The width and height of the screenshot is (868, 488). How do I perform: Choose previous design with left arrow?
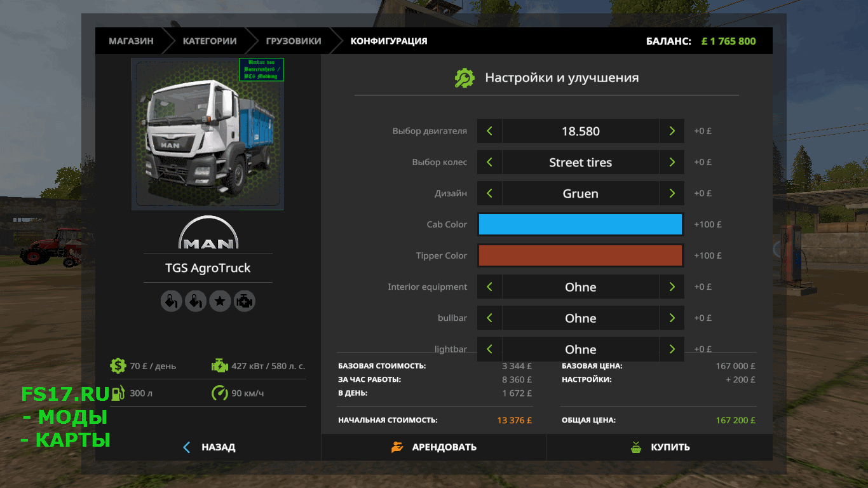(x=489, y=193)
